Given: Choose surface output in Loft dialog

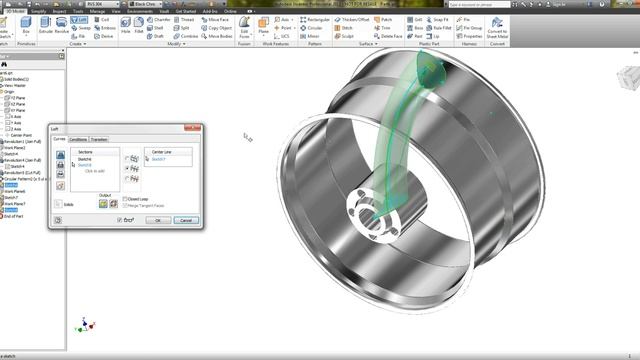Looking at the screenshot, I should 113,203.
